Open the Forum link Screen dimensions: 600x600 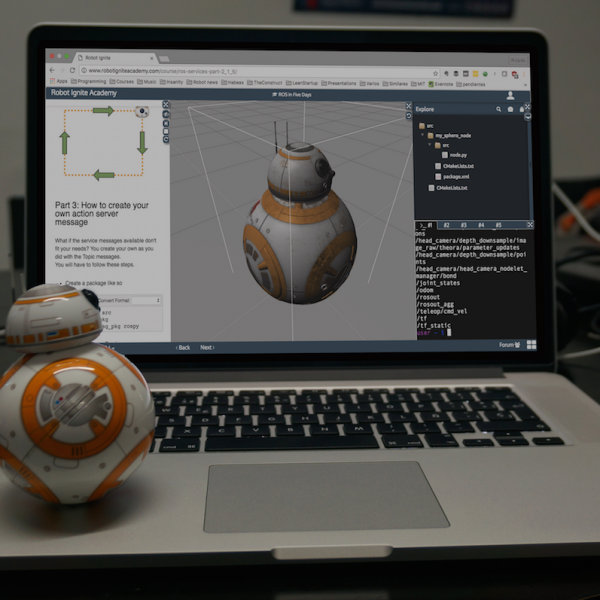point(509,345)
